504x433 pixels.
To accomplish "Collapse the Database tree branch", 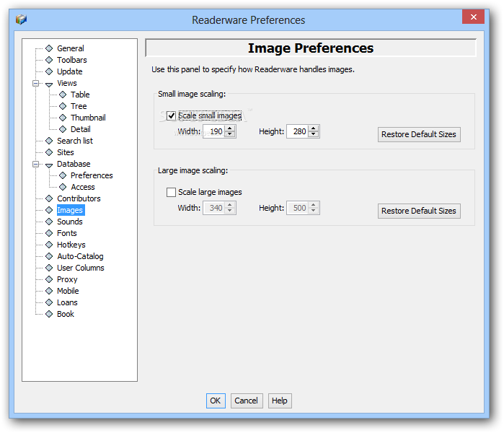I will (35, 165).
